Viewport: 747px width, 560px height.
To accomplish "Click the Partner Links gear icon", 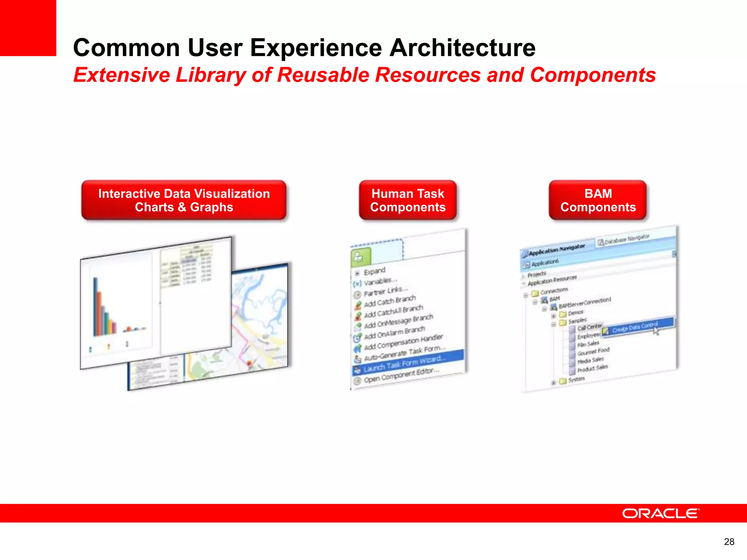I will point(357,295).
